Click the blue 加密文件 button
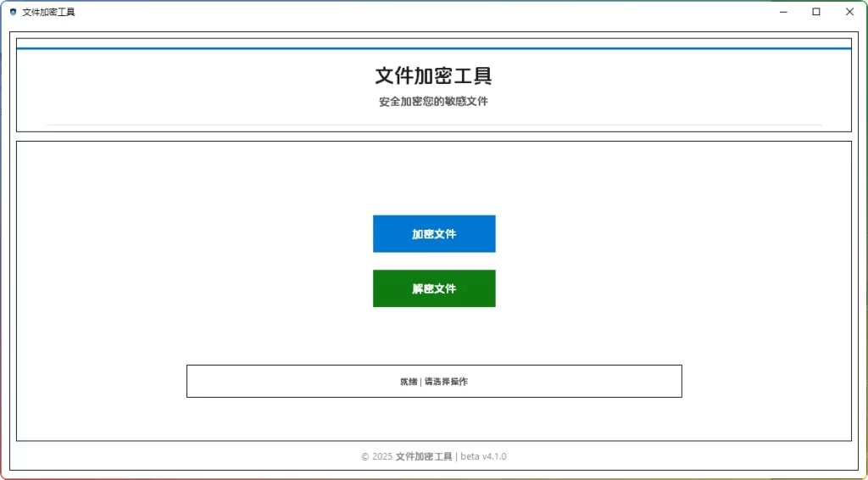The height and width of the screenshot is (480, 868). [x=434, y=234]
